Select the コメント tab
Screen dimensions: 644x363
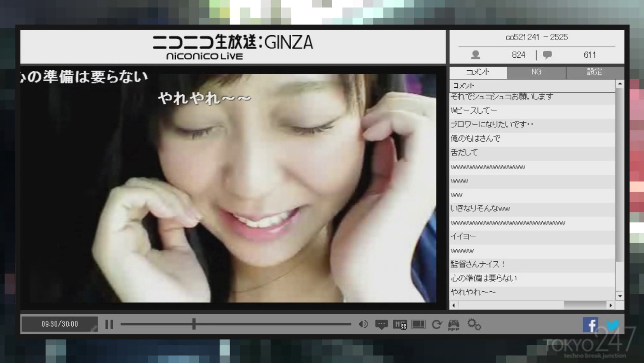tap(478, 72)
